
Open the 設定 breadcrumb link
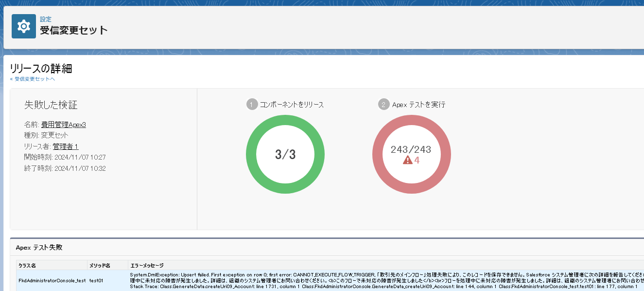tap(46, 19)
